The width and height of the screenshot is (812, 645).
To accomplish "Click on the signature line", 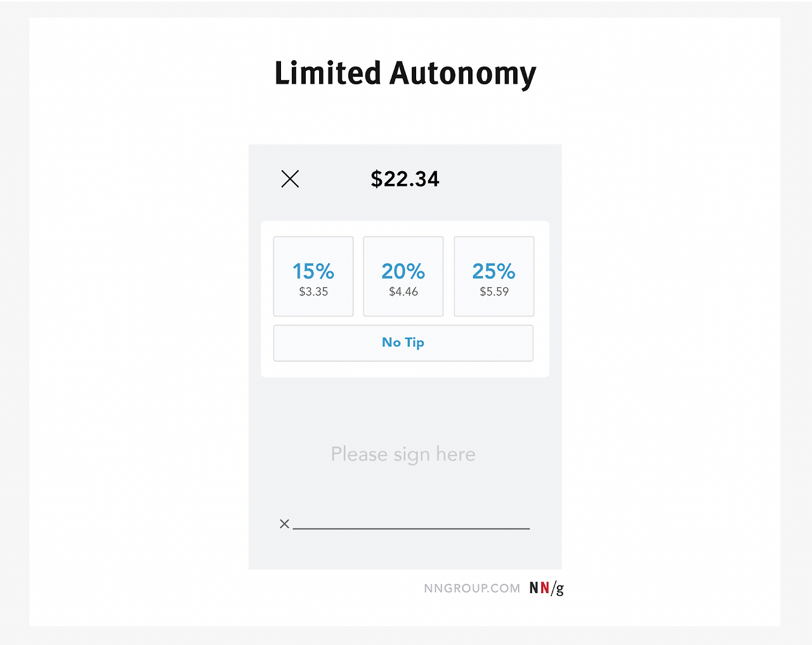I will (411, 528).
